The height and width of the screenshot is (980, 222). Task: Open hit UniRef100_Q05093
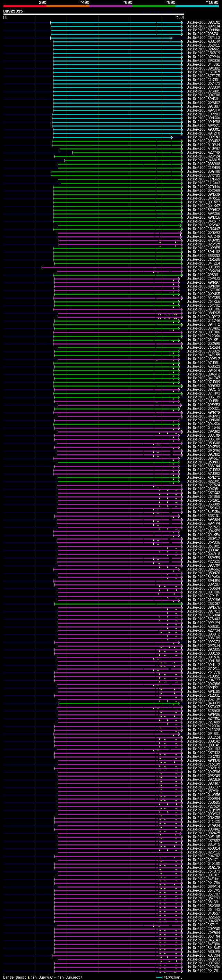pos(203,233)
